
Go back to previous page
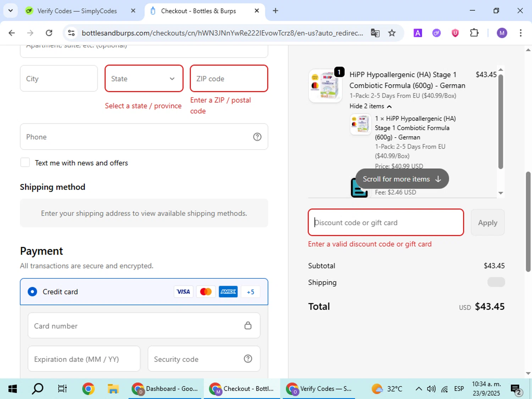[12, 33]
